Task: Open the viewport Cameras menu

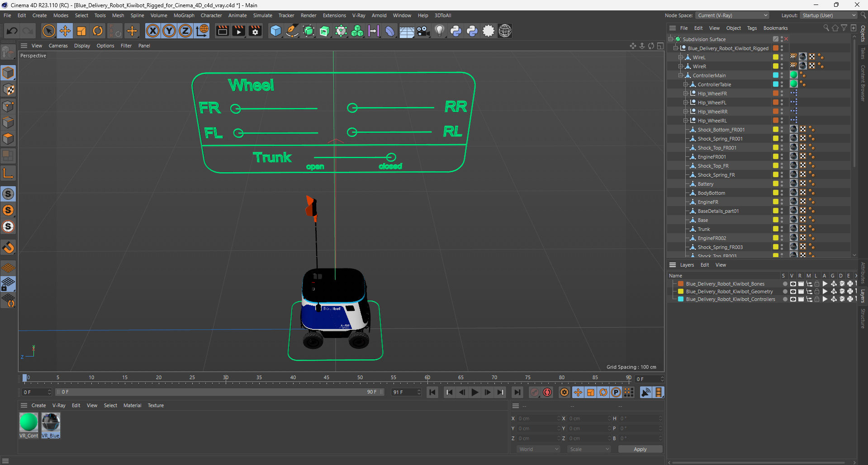Action: pyautogui.click(x=58, y=46)
